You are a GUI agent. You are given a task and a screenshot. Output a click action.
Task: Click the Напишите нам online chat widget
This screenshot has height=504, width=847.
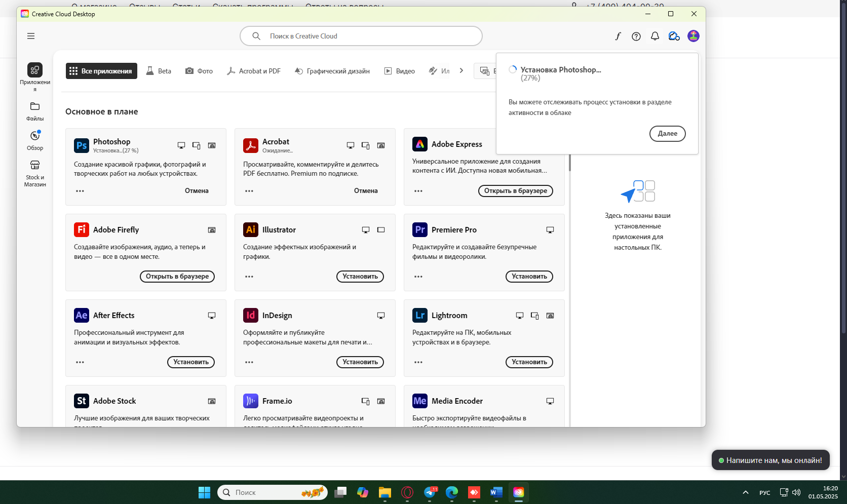coord(771,460)
